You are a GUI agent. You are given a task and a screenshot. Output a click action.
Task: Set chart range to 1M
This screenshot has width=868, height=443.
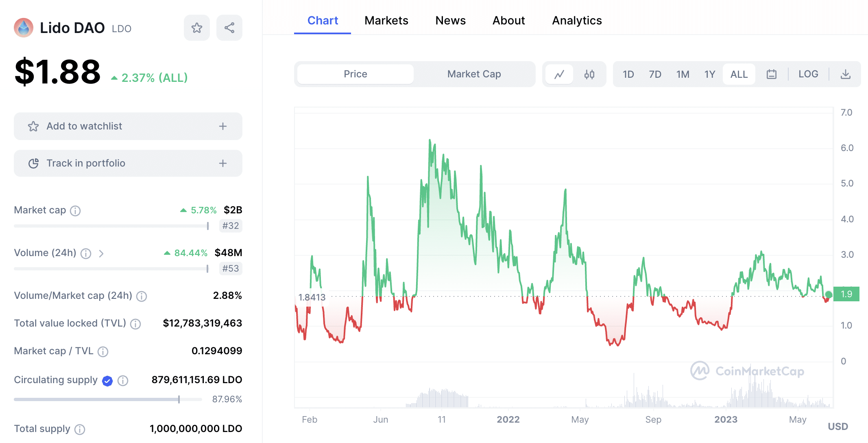coord(683,74)
